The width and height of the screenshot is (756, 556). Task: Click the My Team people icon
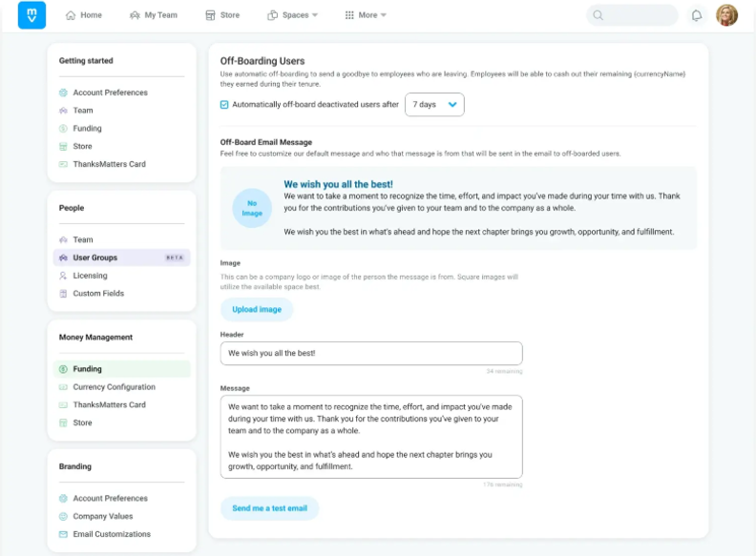click(x=135, y=15)
